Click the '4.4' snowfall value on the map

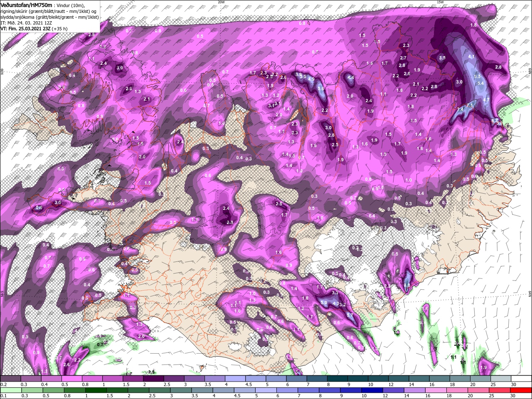(x=351, y=77)
